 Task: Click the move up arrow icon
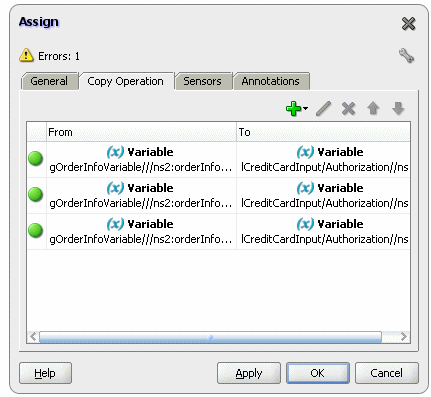click(373, 109)
